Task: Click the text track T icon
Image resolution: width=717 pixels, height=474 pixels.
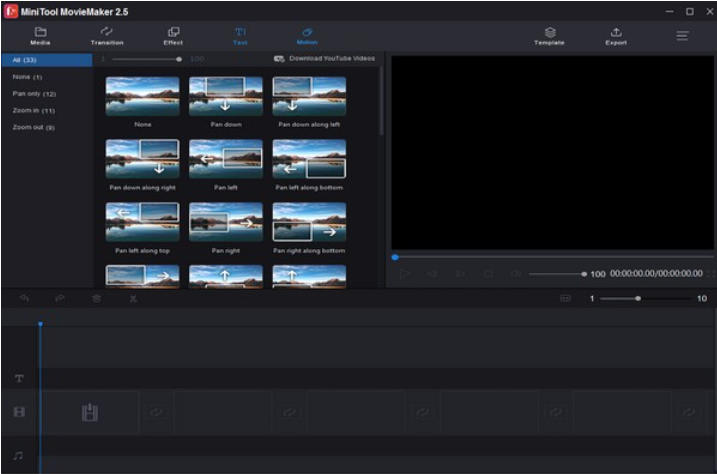Action: (x=18, y=379)
